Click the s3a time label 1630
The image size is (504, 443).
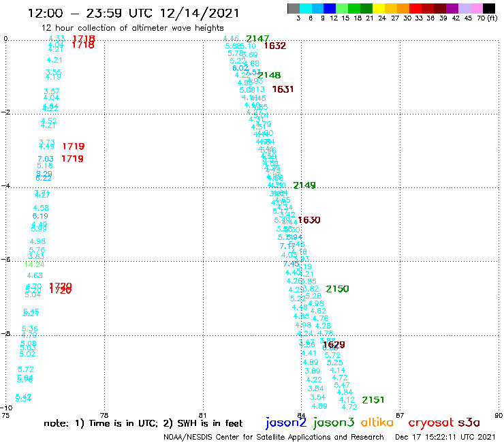309,220
